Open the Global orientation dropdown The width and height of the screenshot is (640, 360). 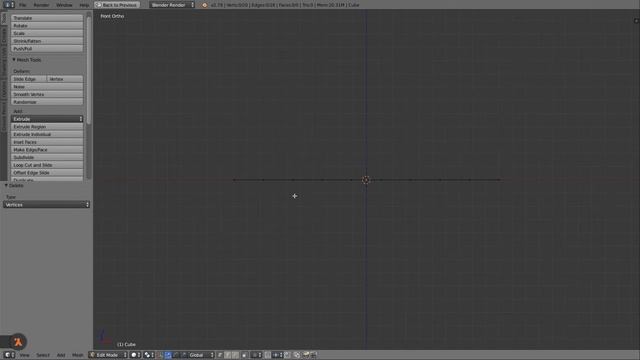[201, 355]
